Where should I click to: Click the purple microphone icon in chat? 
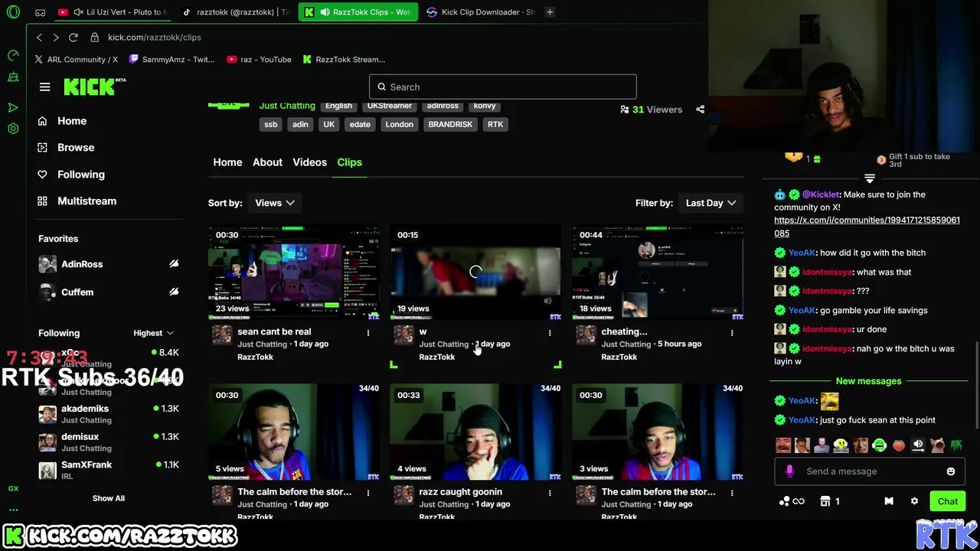point(789,471)
